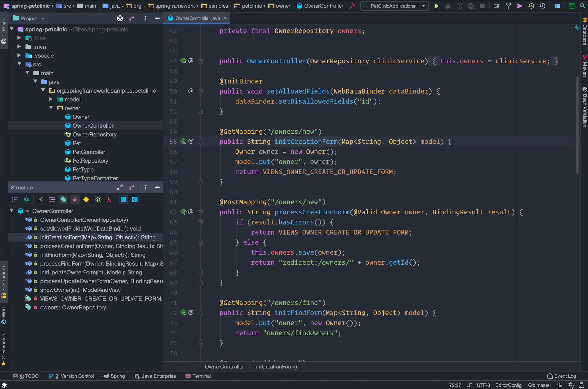The image size is (588, 389).
Task: Toggle show lambdas in Structure
Action: pyautogui.click(x=109, y=199)
